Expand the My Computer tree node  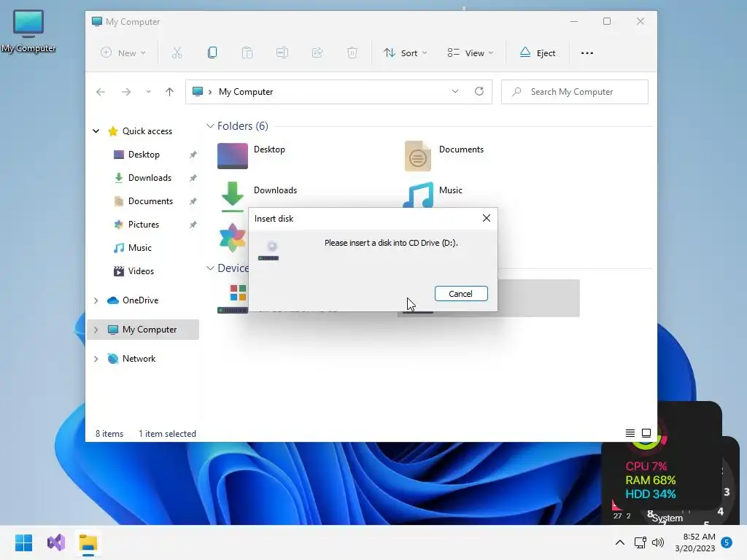coord(96,330)
